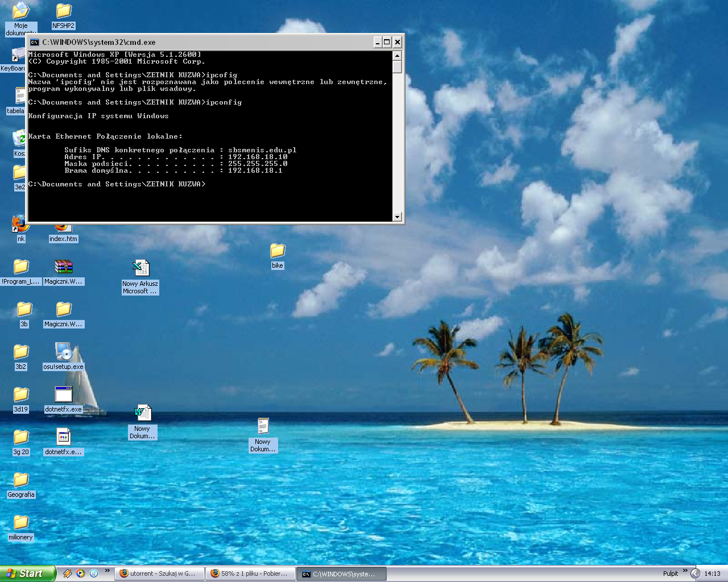
Task: Open the NFSHP2 folder
Action: tap(63, 11)
